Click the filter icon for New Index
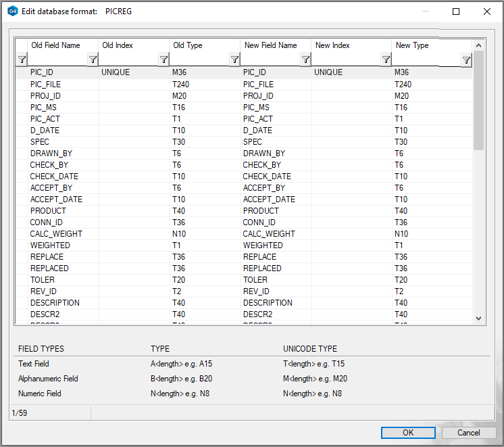The width and height of the screenshot is (504, 447). pos(386,60)
